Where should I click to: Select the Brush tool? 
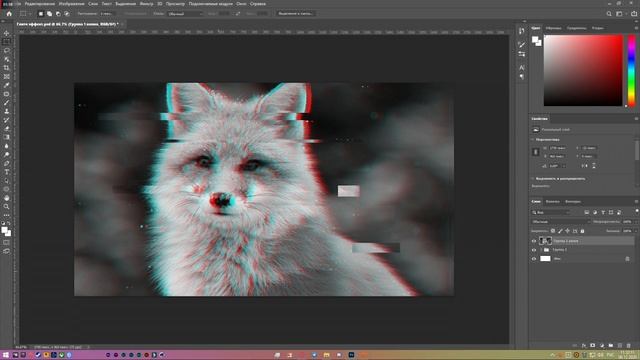pyautogui.click(x=7, y=102)
